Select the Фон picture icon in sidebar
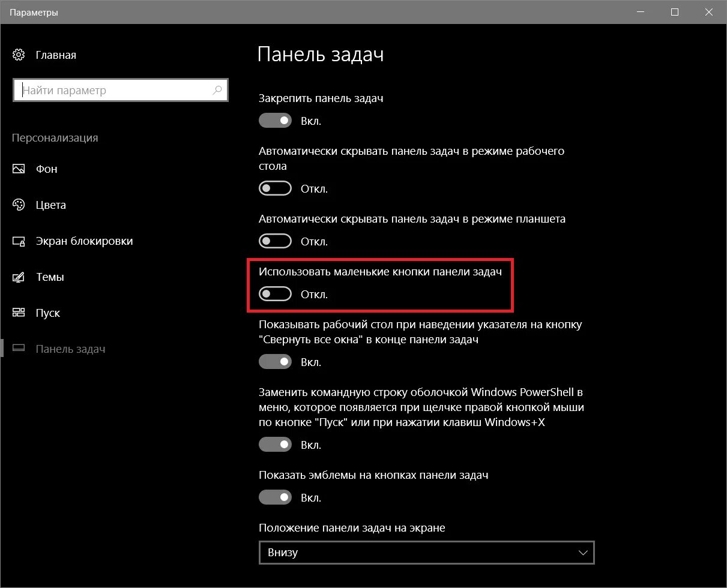Image resolution: width=727 pixels, height=588 pixels. click(19, 169)
